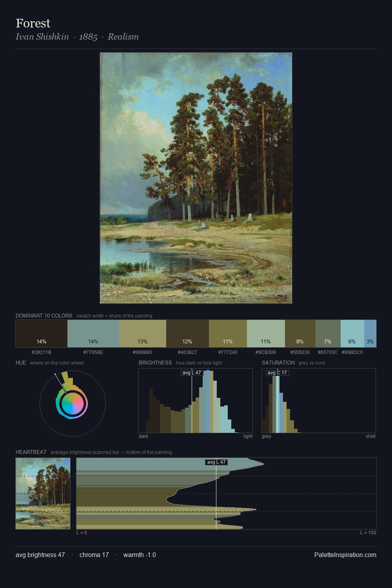The height and width of the screenshot is (588, 392).
Task: Click 'chroma 17' in footer
Action: tap(94, 555)
